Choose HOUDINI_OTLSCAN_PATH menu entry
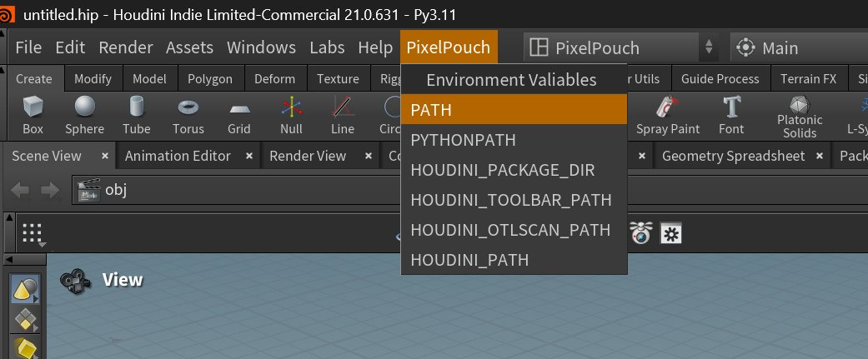This screenshot has width=868, height=359. [514, 230]
